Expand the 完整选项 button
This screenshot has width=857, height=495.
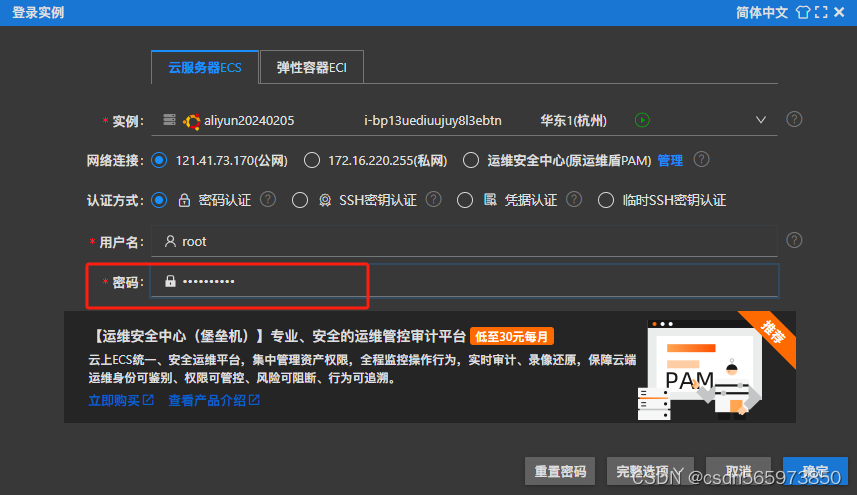[650, 471]
